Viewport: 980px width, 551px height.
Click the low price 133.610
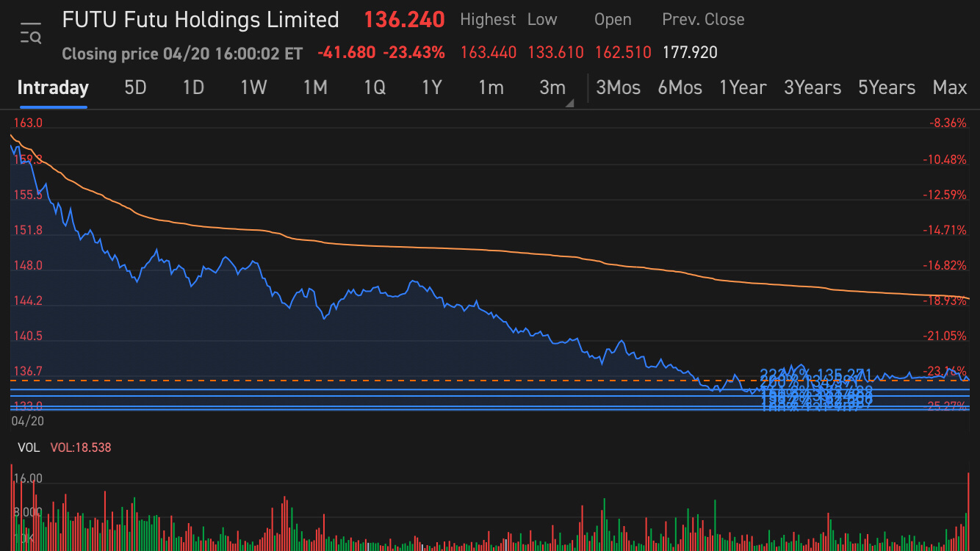tap(555, 53)
